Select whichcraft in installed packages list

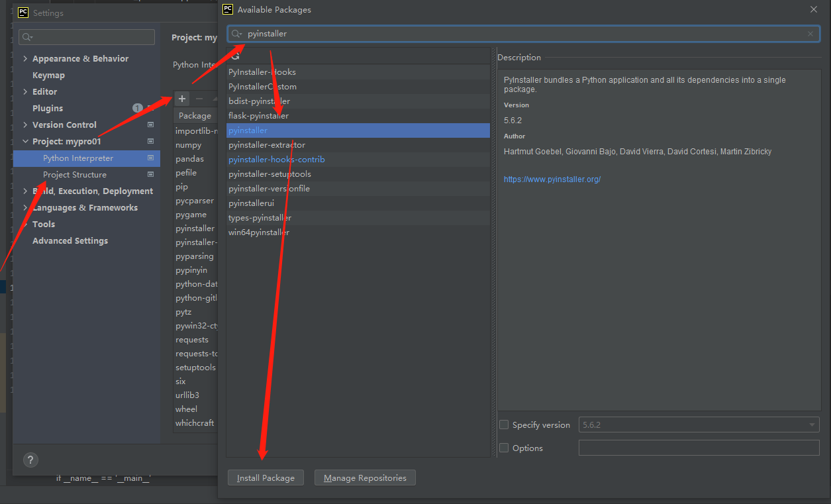195,423
